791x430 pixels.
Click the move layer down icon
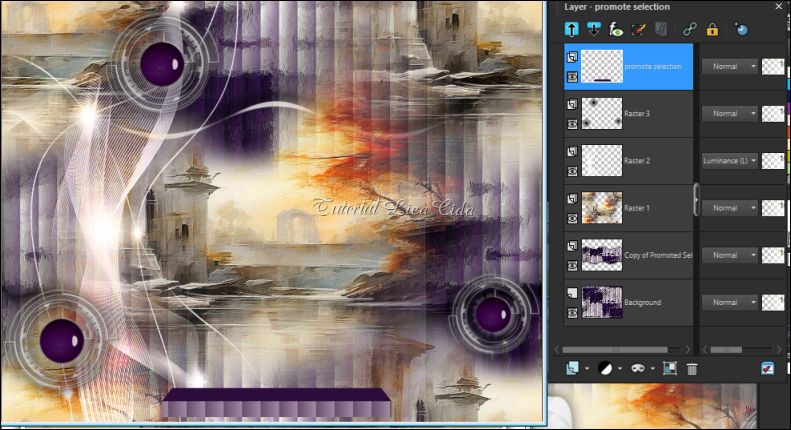(x=594, y=29)
